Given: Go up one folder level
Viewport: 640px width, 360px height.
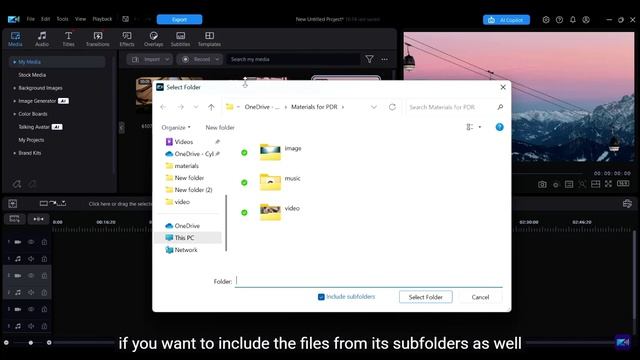Looking at the screenshot, I should (x=211, y=107).
